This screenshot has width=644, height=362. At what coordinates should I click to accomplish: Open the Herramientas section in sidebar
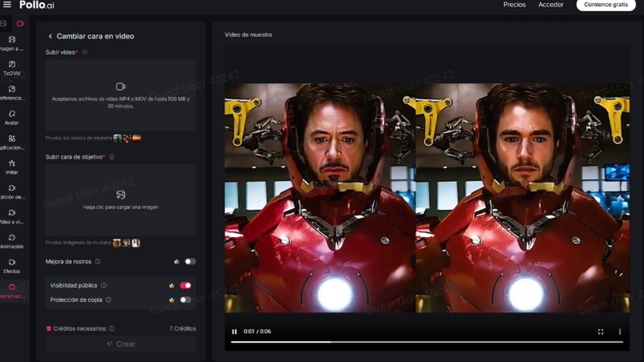(x=12, y=291)
